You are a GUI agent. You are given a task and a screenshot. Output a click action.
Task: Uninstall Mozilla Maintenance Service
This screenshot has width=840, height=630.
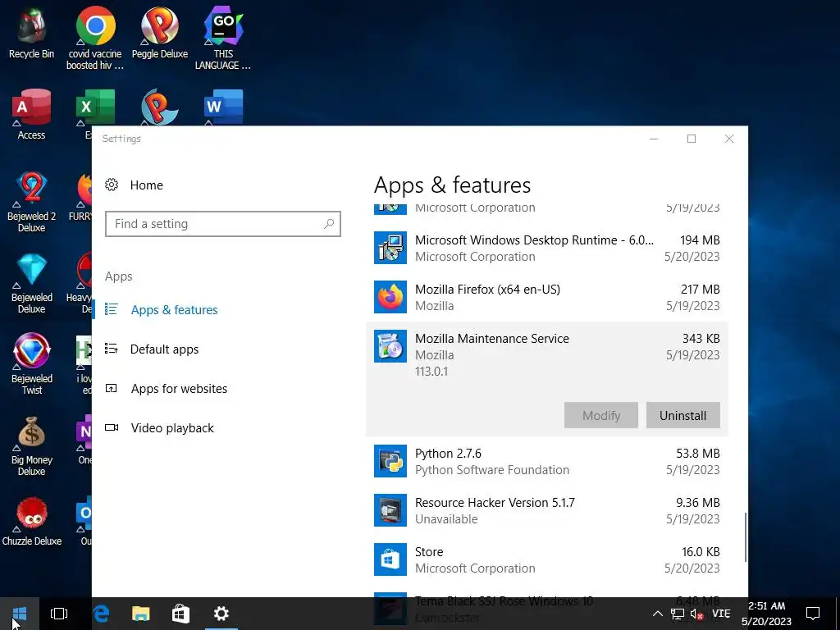[682, 415]
